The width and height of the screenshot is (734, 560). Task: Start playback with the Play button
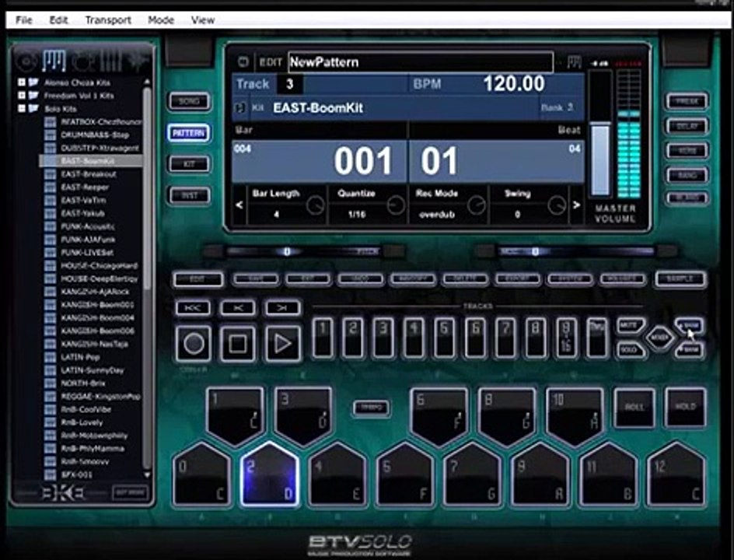click(282, 344)
